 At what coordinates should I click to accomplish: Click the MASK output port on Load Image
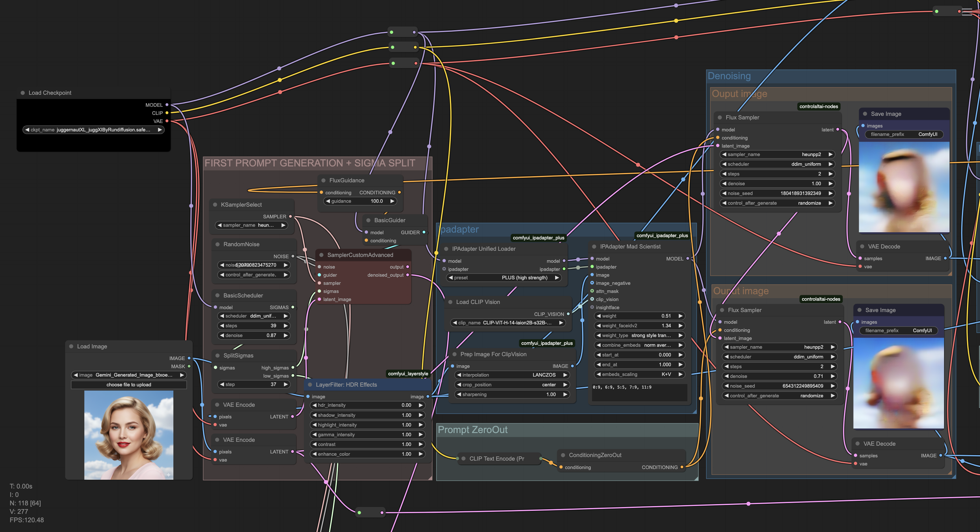[189, 366]
